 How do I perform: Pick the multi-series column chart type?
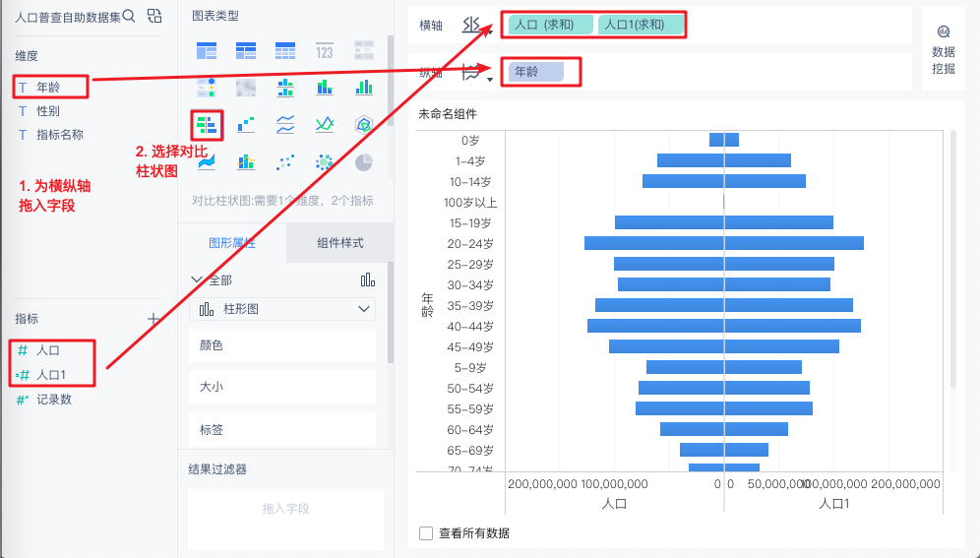click(364, 88)
